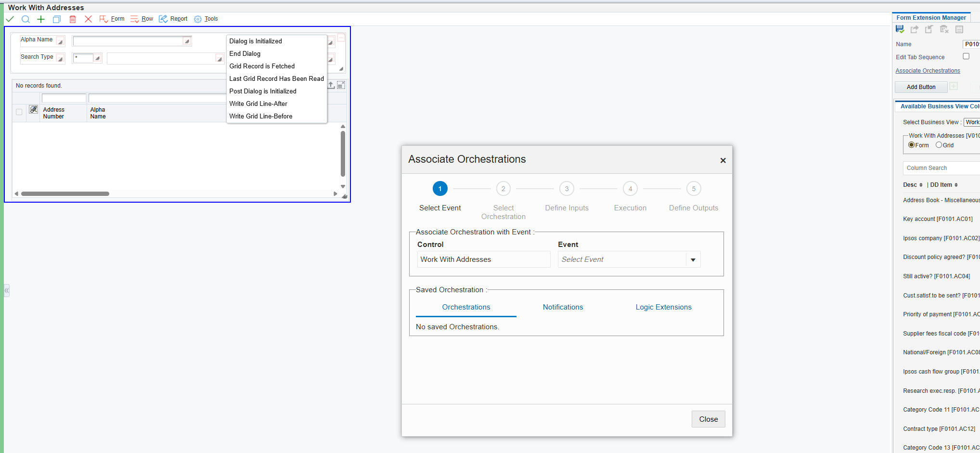The height and width of the screenshot is (453, 980).
Task: Click the green plus Add icon
Action: tap(41, 19)
